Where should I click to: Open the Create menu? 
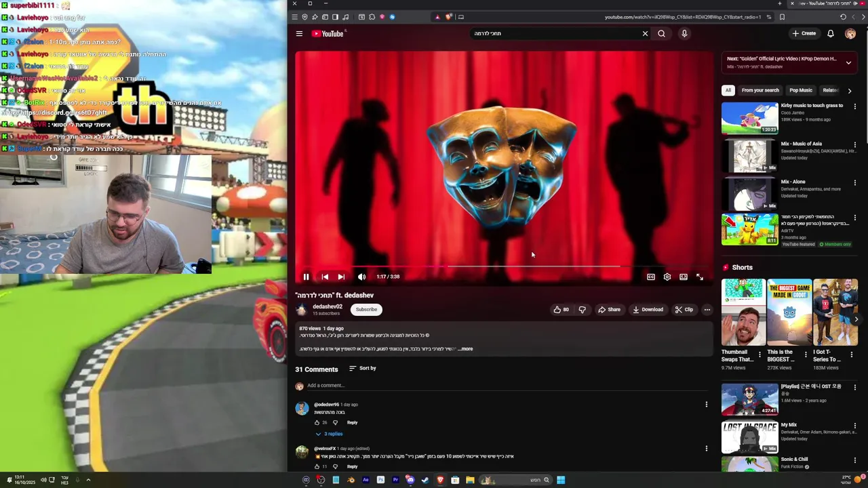[804, 33]
